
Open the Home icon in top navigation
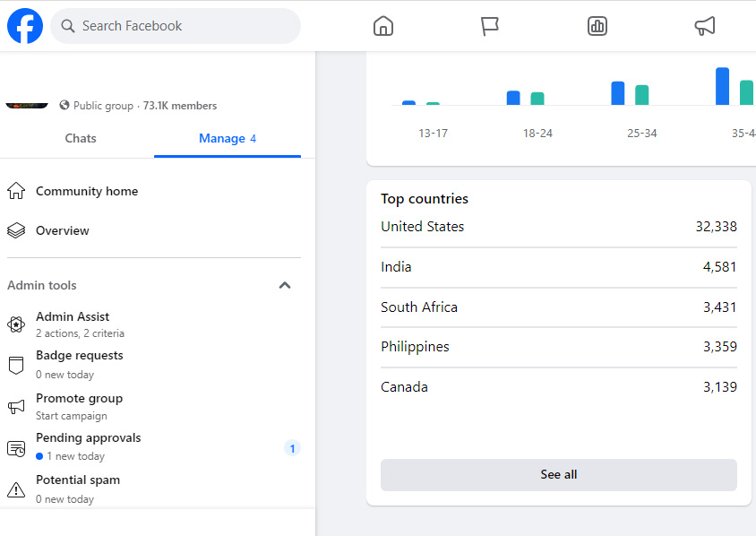[x=383, y=26]
